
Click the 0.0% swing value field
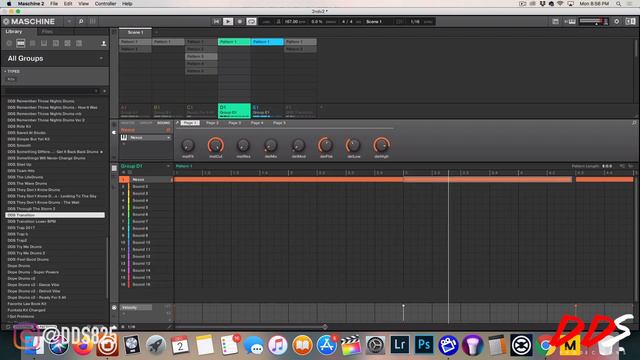click(x=317, y=22)
